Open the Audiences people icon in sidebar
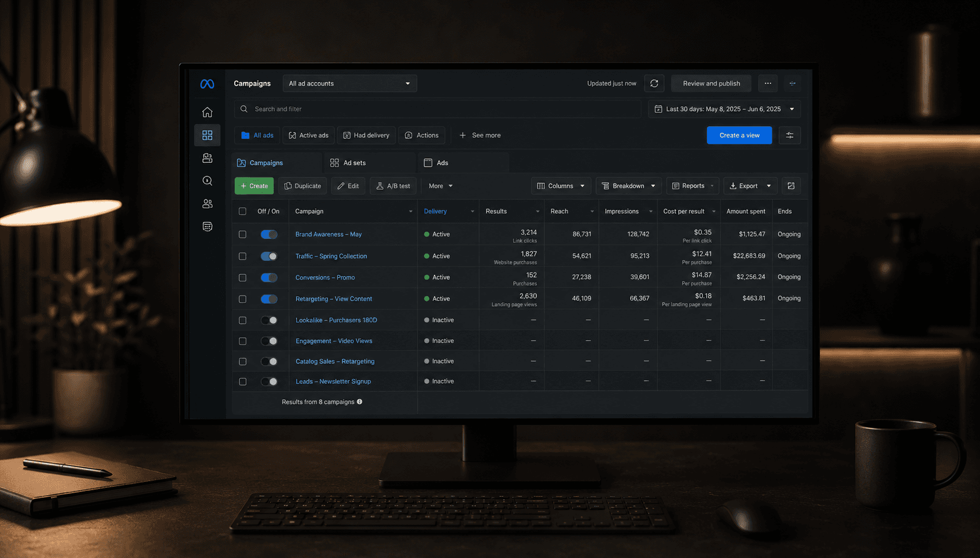980x558 pixels. (x=207, y=203)
